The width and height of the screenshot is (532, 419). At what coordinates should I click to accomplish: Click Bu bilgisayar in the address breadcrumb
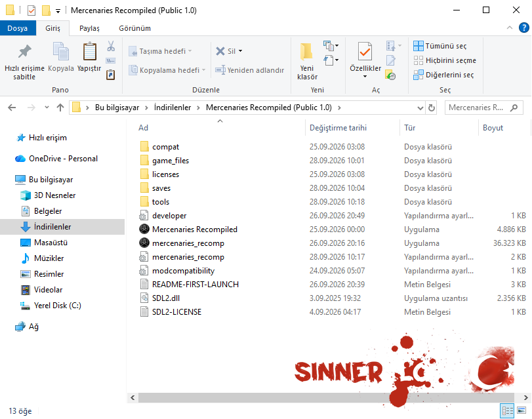coord(117,108)
